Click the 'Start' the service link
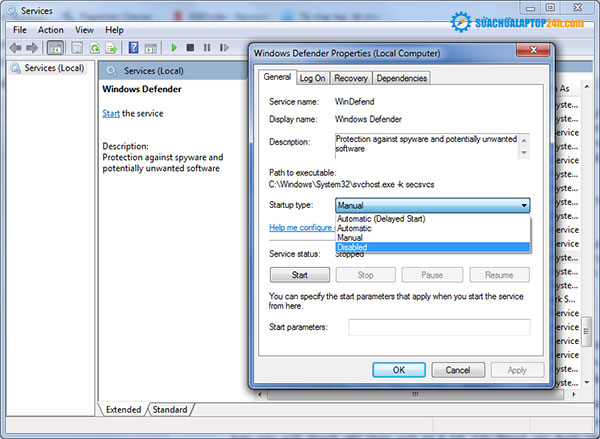The height and width of the screenshot is (439, 600). [111, 114]
